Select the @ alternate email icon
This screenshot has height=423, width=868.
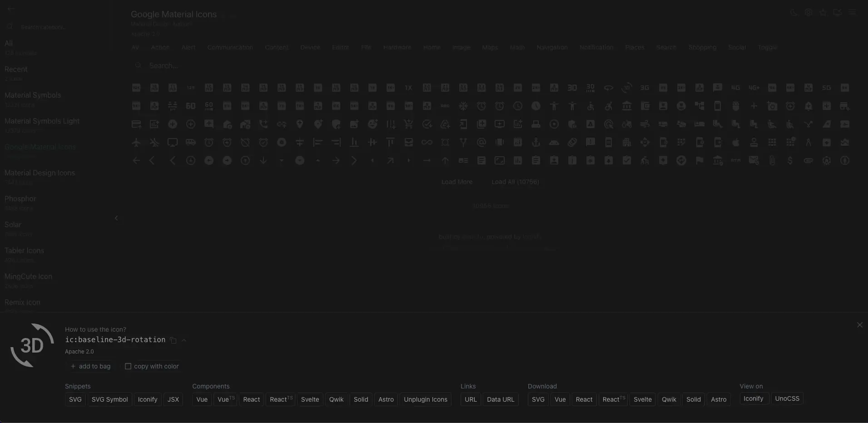click(481, 143)
